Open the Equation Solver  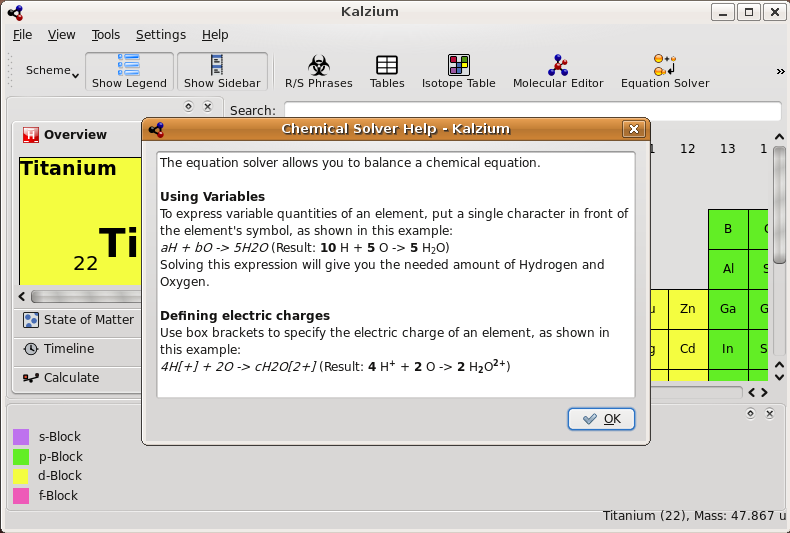(665, 72)
